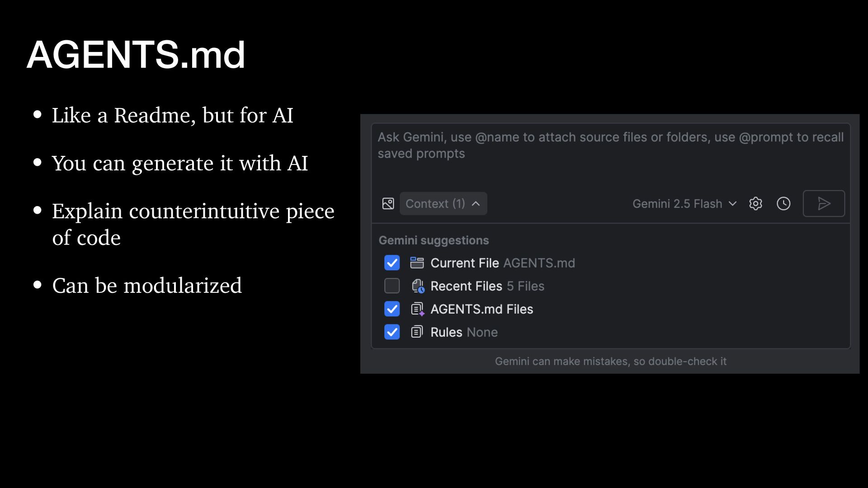
Task: Click the Recent Files clock icon
Action: click(418, 286)
